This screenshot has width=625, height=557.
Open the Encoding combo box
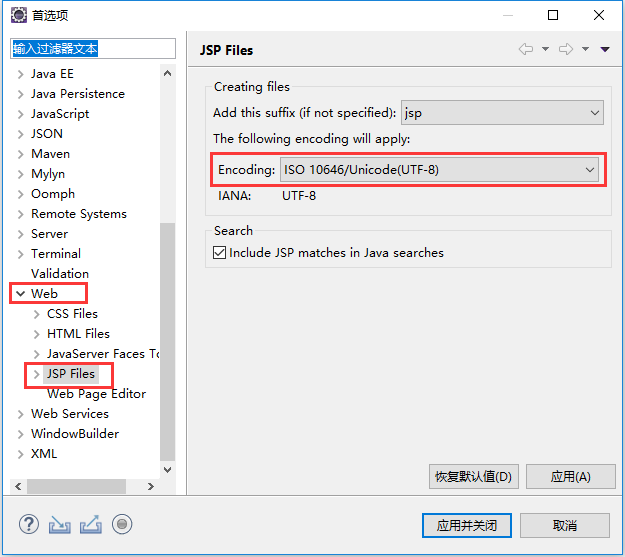[439, 170]
